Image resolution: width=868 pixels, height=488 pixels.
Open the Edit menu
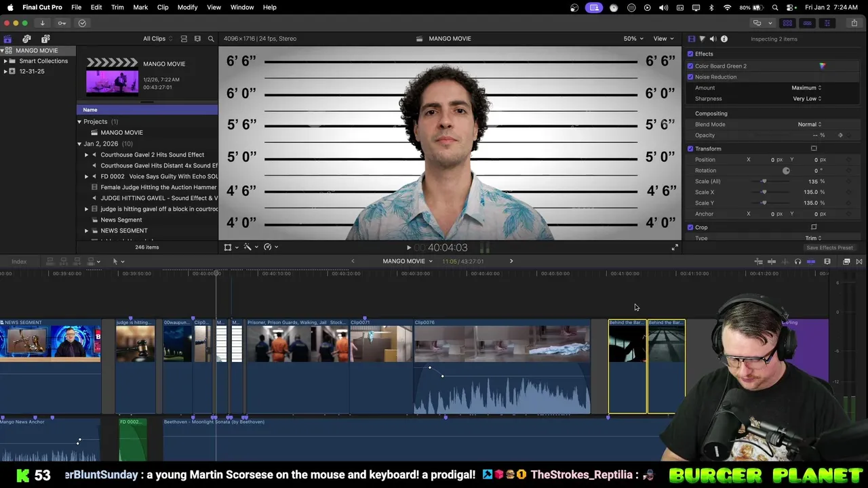click(x=96, y=7)
